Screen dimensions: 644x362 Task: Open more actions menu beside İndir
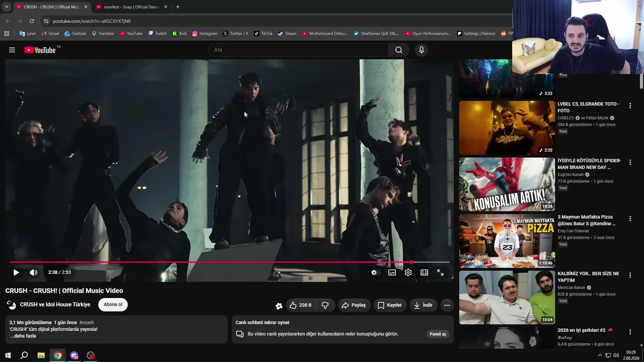(447, 305)
